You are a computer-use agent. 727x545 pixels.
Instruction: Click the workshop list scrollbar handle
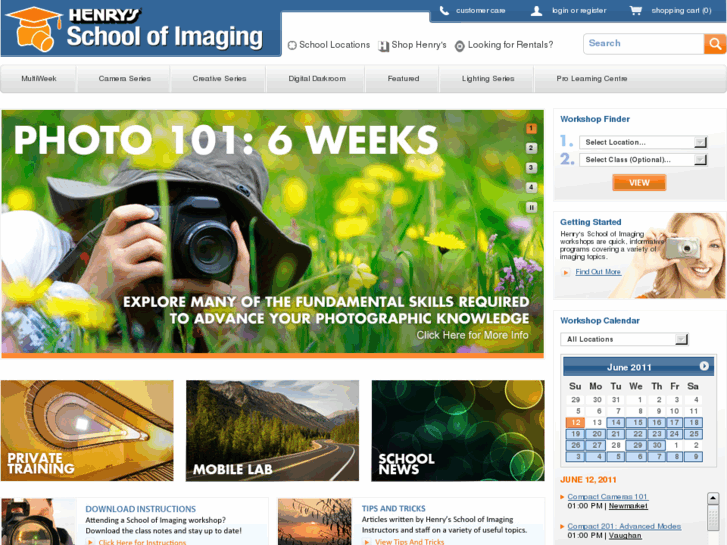713,516
